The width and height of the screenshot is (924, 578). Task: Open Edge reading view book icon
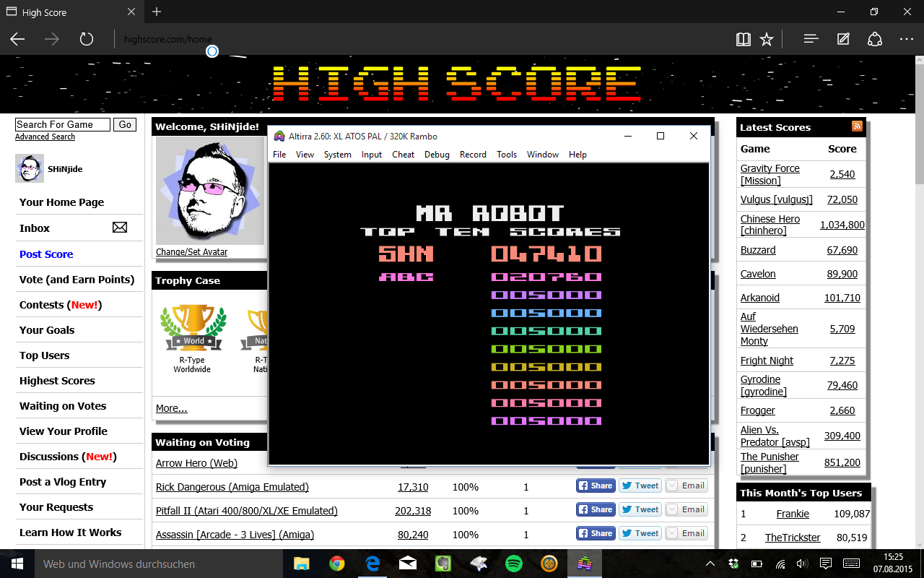pos(743,39)
